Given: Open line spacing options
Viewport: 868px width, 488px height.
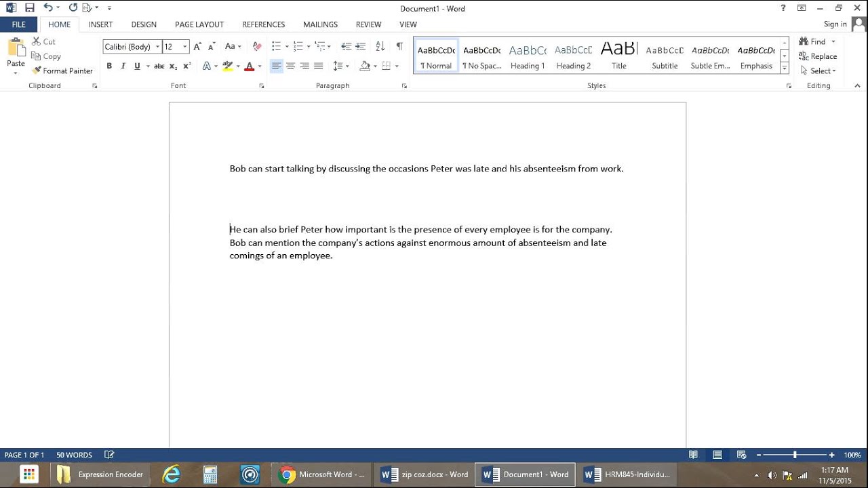Looking at the screenshot, I should coord(341,66).
